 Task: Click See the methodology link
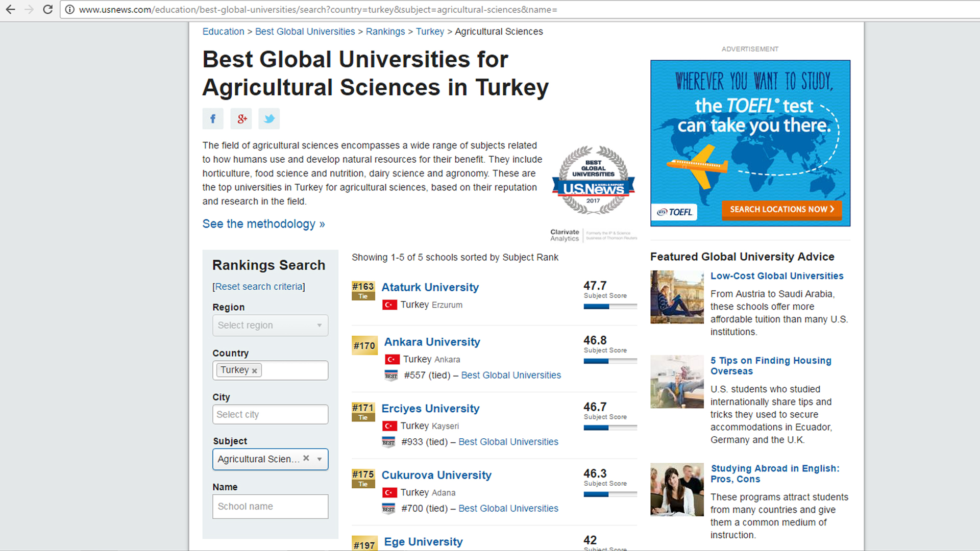263,224
